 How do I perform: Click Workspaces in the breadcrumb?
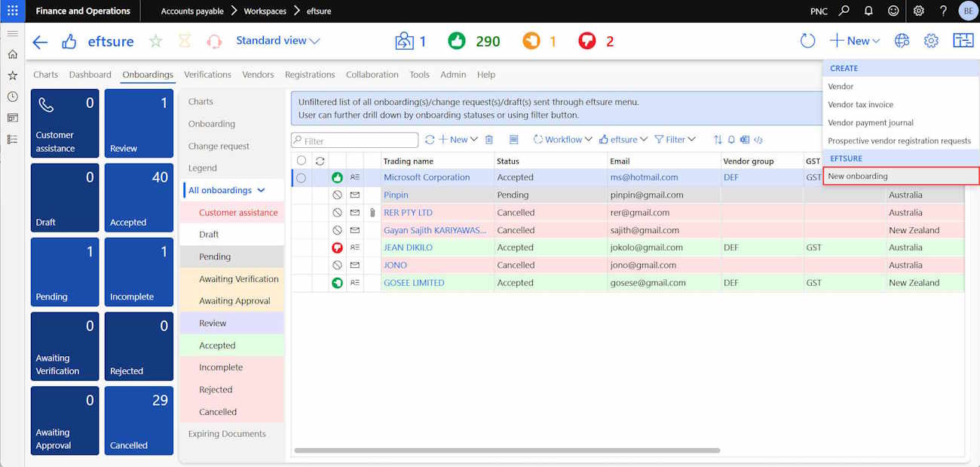click(265, 11)
